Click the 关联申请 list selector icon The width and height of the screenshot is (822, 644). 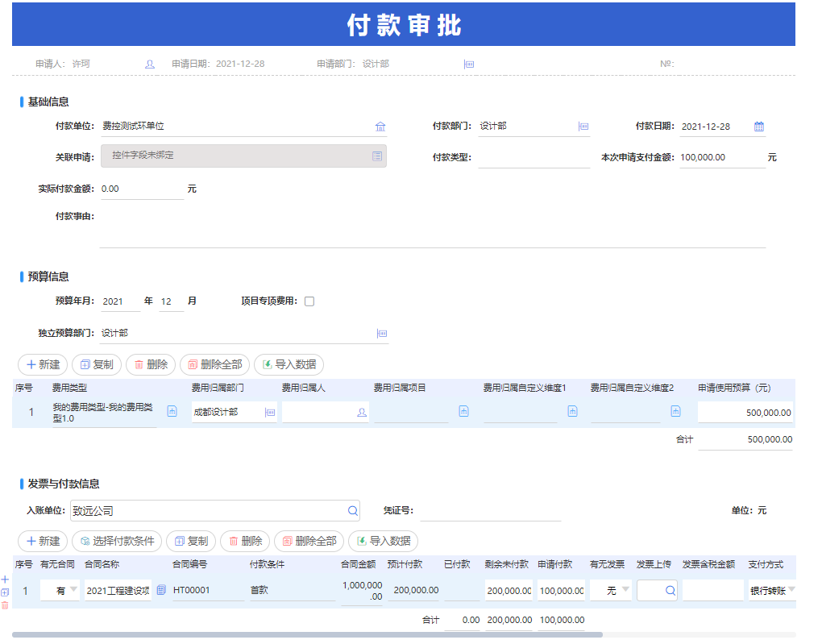coord(377,156)
